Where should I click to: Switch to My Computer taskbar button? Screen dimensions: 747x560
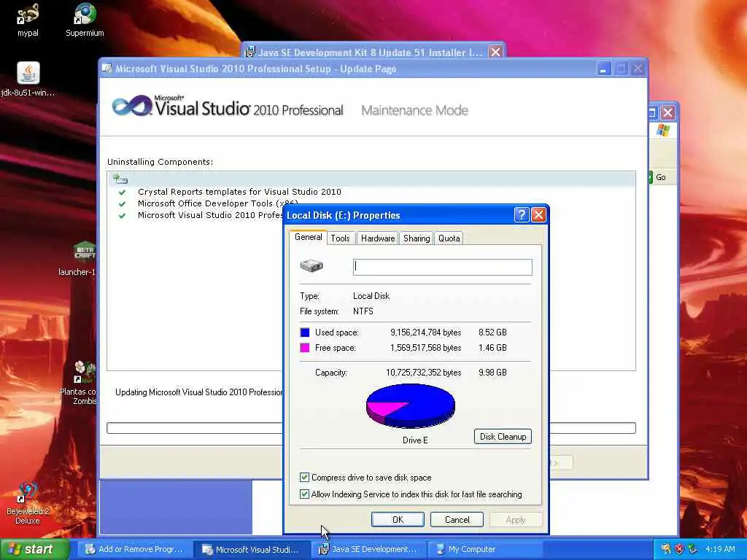click(x=486, y=549)
